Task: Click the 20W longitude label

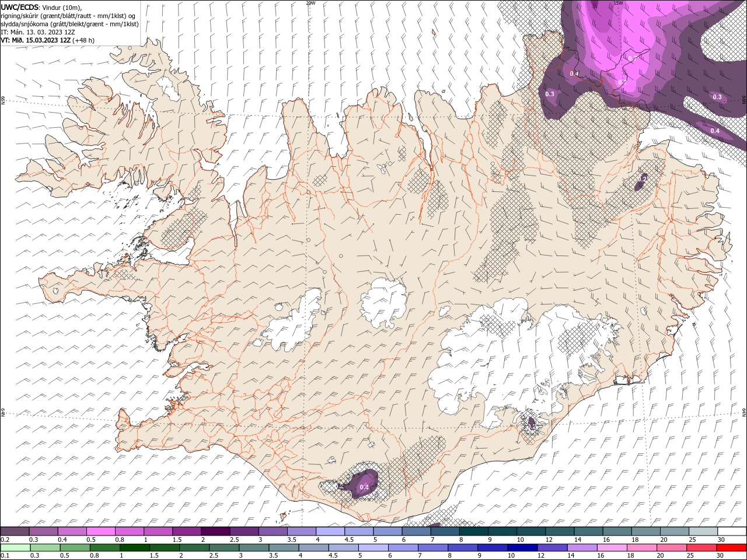Action: point(310,3)
